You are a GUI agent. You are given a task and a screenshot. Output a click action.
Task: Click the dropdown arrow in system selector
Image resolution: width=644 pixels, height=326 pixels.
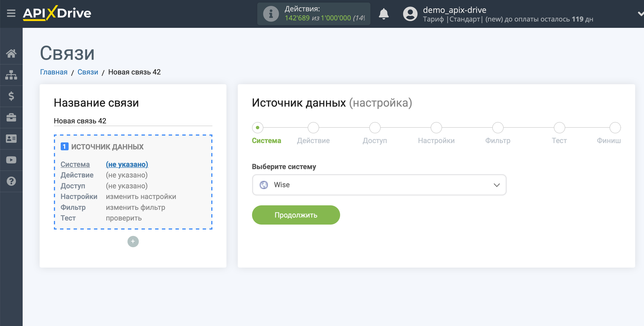tap(497, 185)
